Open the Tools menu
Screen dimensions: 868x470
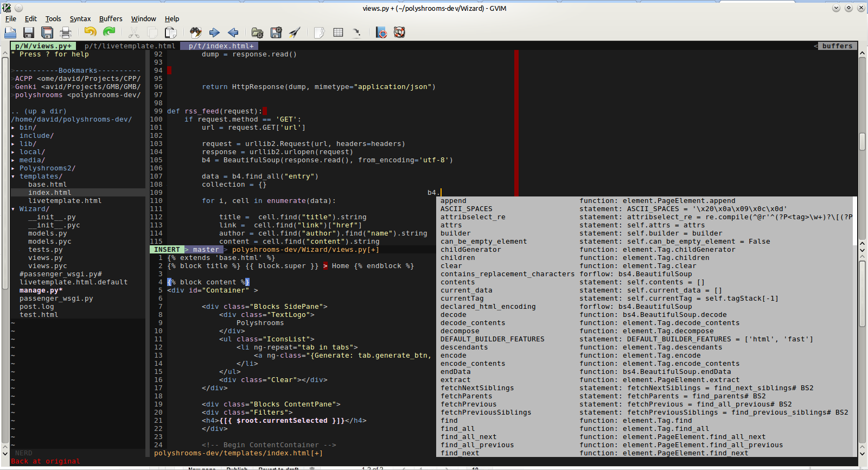[53, 18]
